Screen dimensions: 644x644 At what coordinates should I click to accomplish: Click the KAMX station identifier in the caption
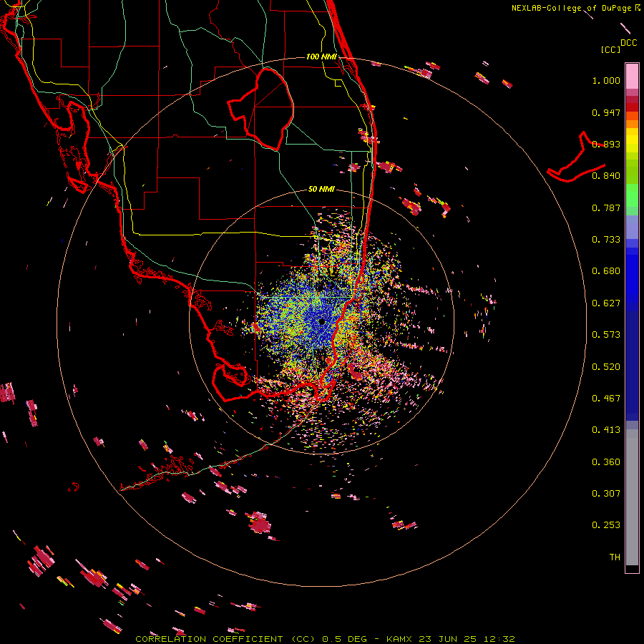tap(399, 639)
